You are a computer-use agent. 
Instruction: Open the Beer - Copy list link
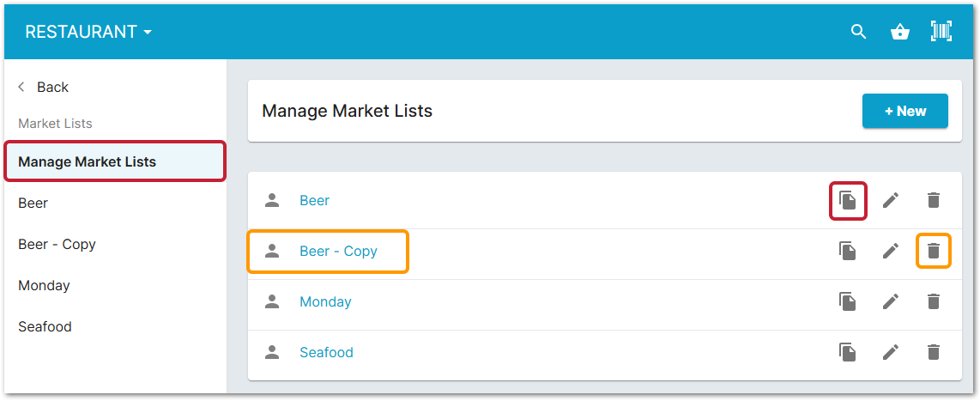(x=338, y=251)
